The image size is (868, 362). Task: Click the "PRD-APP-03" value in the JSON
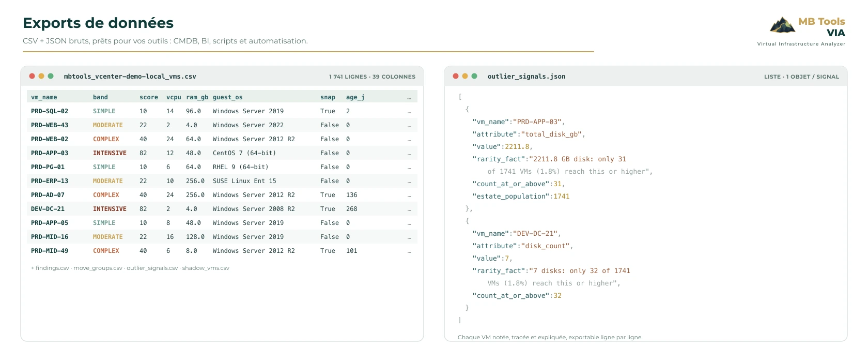click(537, 122)
